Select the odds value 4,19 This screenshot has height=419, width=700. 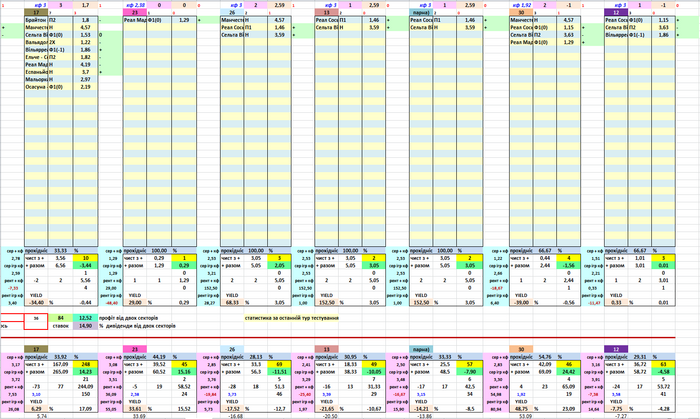click(85, 65)
